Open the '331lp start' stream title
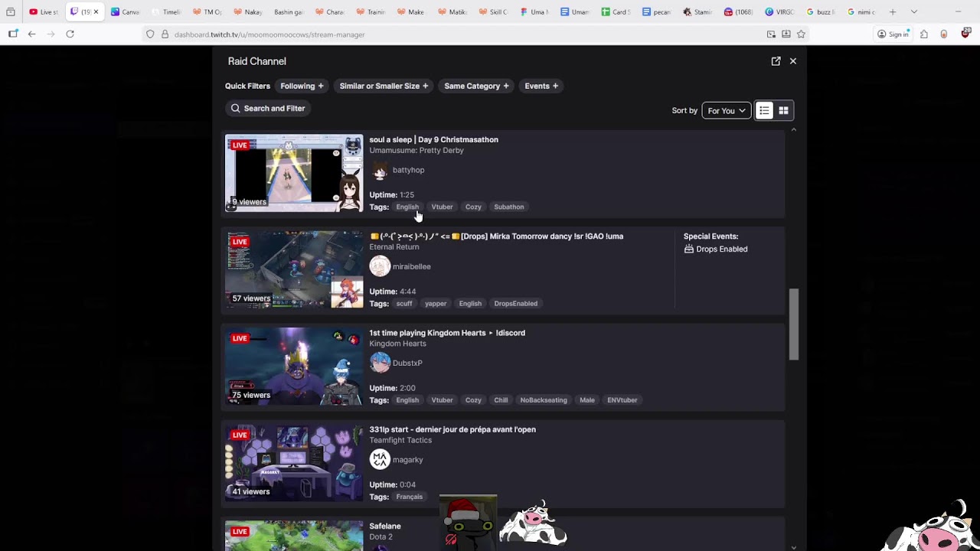Viewport: 980px width, 551px height. [x=452, y=429]
